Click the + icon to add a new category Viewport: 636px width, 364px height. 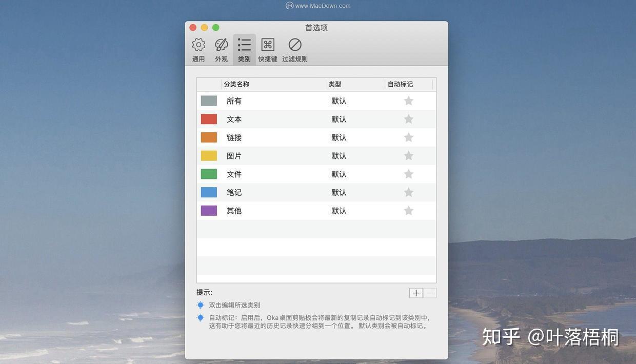point(416,293)
